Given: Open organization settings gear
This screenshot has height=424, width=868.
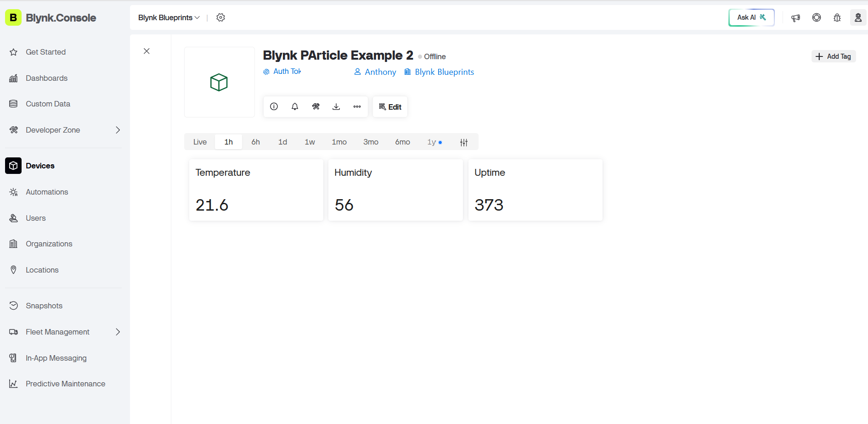Looking at the screenshot, I should (x=220, y=17).
